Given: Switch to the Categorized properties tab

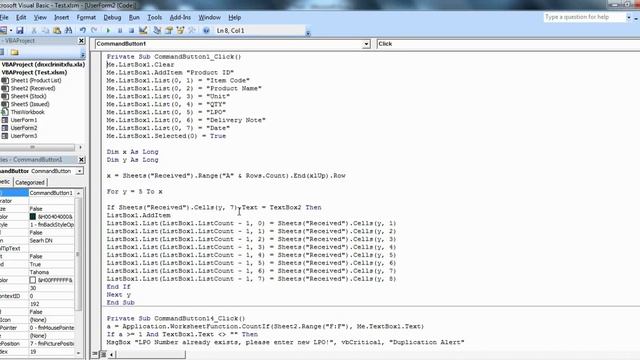Looking at the screenshot, I should point(30,182).
